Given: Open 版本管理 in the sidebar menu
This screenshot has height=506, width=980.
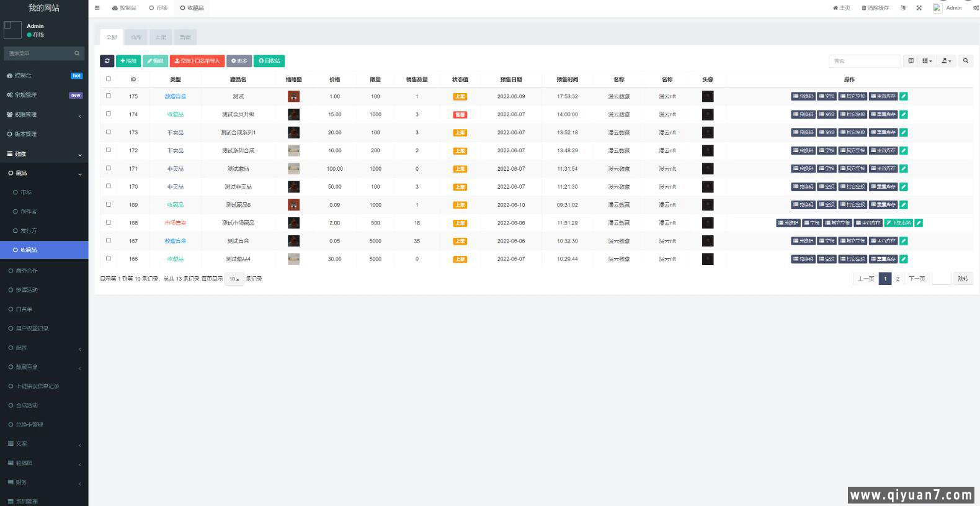Looking at the screenshot, I should coord(26,134).
